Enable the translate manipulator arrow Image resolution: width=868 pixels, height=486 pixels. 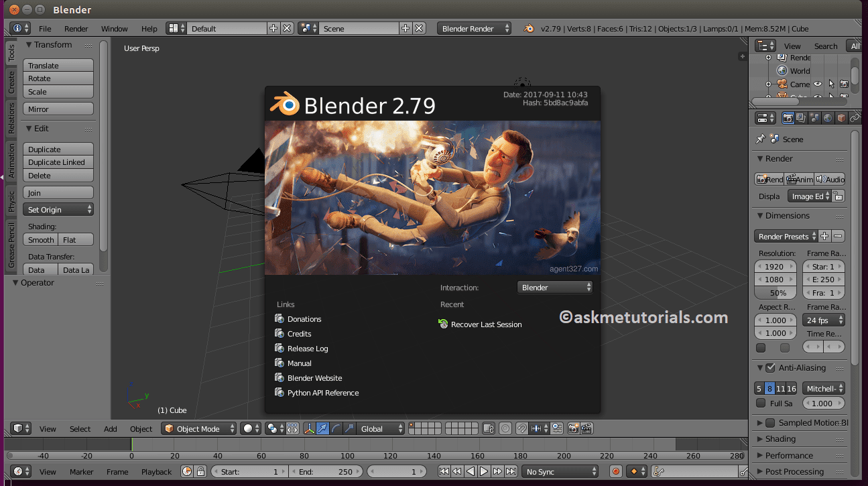point(322,428)
